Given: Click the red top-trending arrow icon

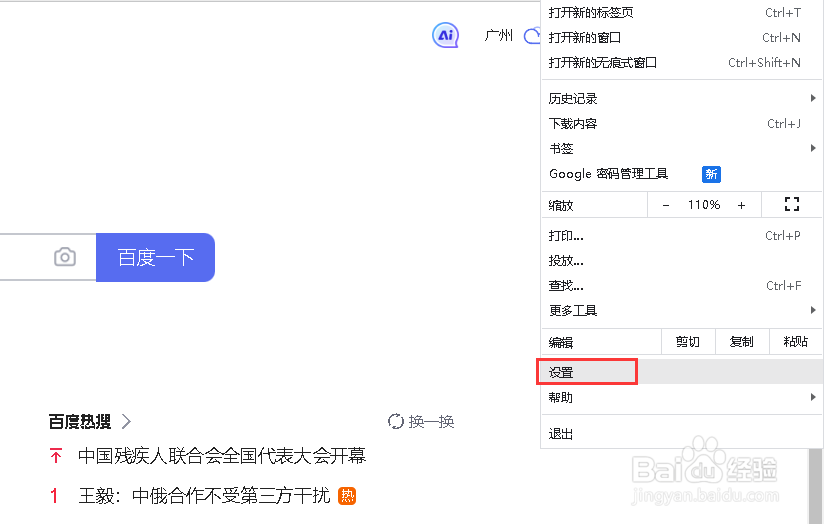Looking at the screenshot, I should click(56, 455).
